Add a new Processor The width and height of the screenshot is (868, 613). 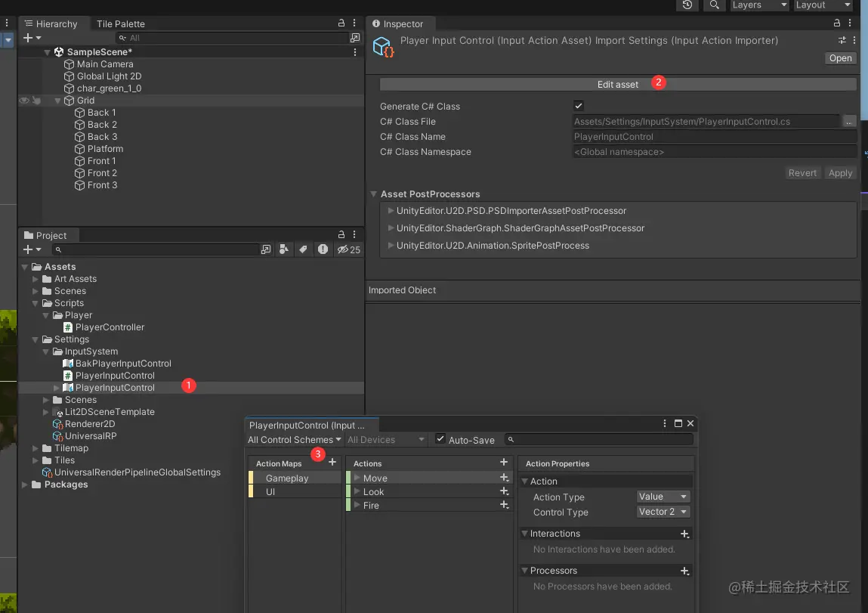[684, 571]
